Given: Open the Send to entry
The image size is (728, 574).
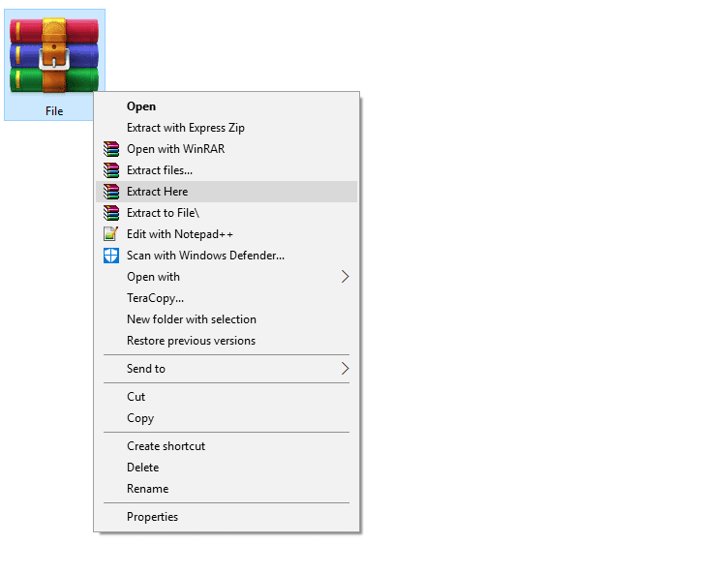Looking at the screenshot, I should pyautogui.click(x=227, y=369).
